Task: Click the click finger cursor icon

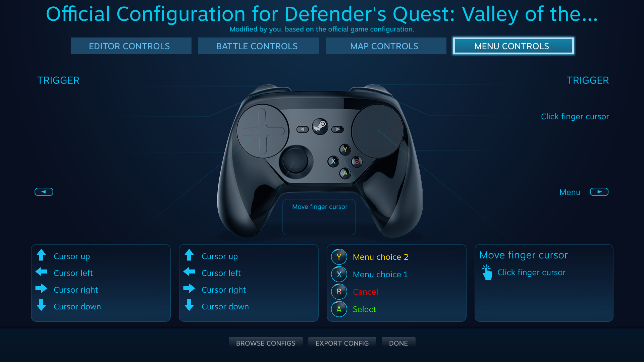Action: (487, 272)
